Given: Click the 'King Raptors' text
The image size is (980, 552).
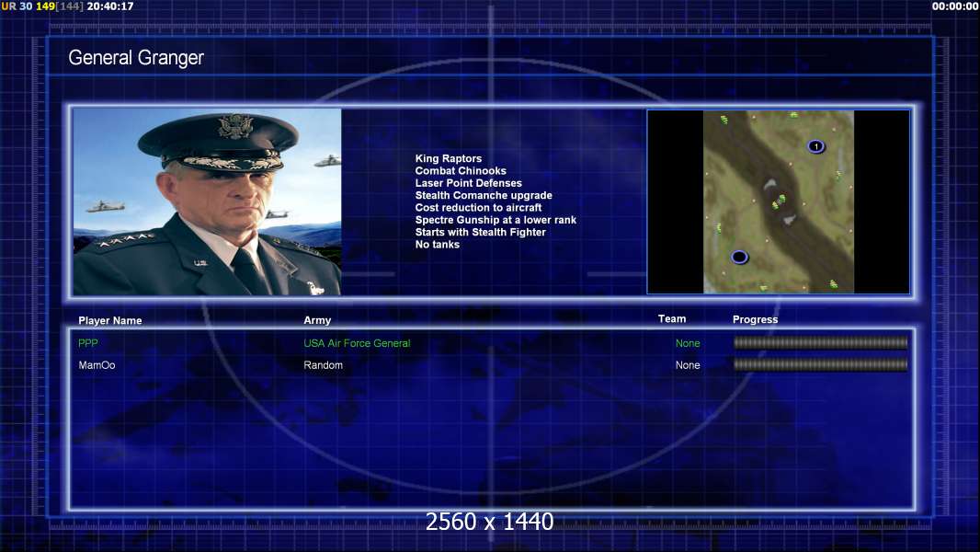Looking at the screenshot, I should tap(448, 158).
